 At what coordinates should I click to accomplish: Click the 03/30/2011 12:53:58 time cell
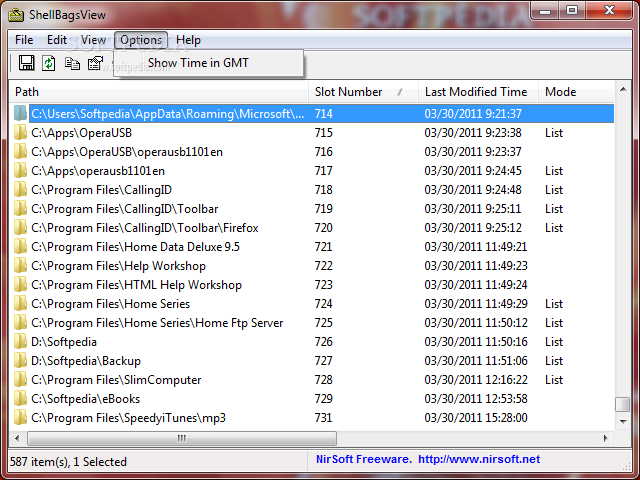tap(476, 399)
